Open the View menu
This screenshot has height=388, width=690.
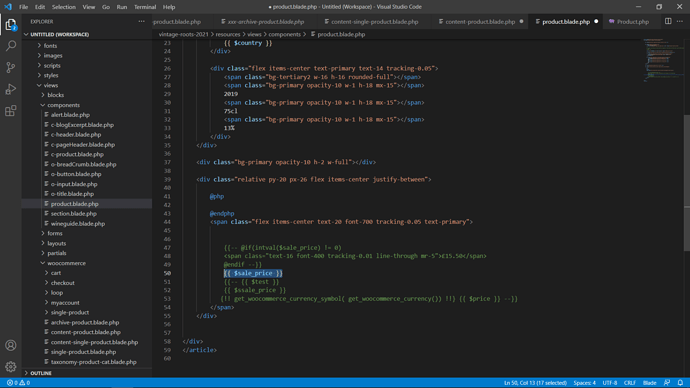point(88,7)
